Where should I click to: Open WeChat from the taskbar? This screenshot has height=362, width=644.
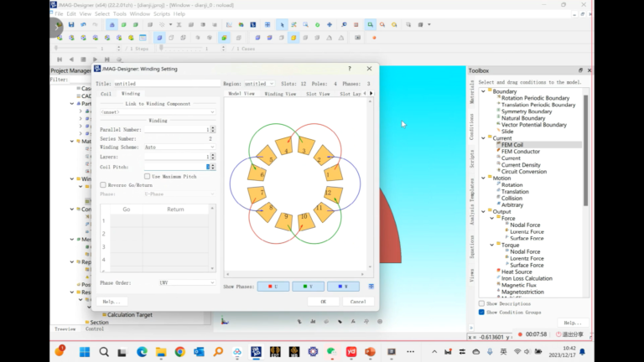click(x=332, y=352)
